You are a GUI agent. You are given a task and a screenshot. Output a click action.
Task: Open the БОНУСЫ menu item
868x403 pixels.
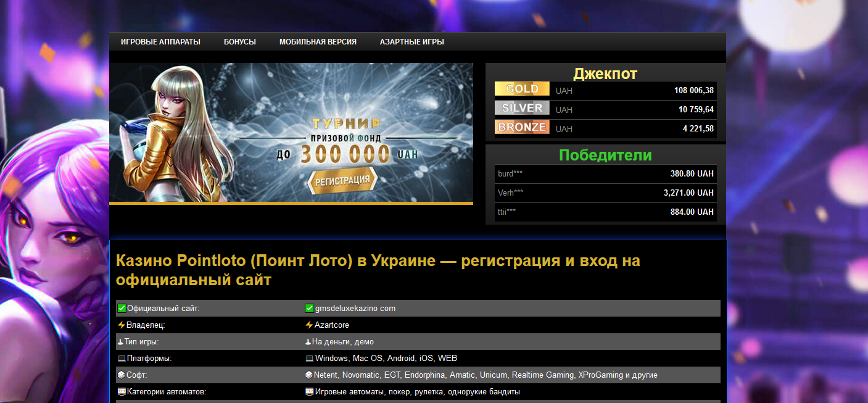[x=240, y=42]
